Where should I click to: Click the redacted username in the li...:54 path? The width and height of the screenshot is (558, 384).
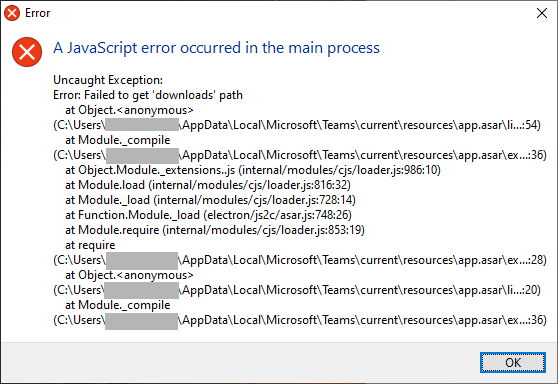tap(142, 125)
